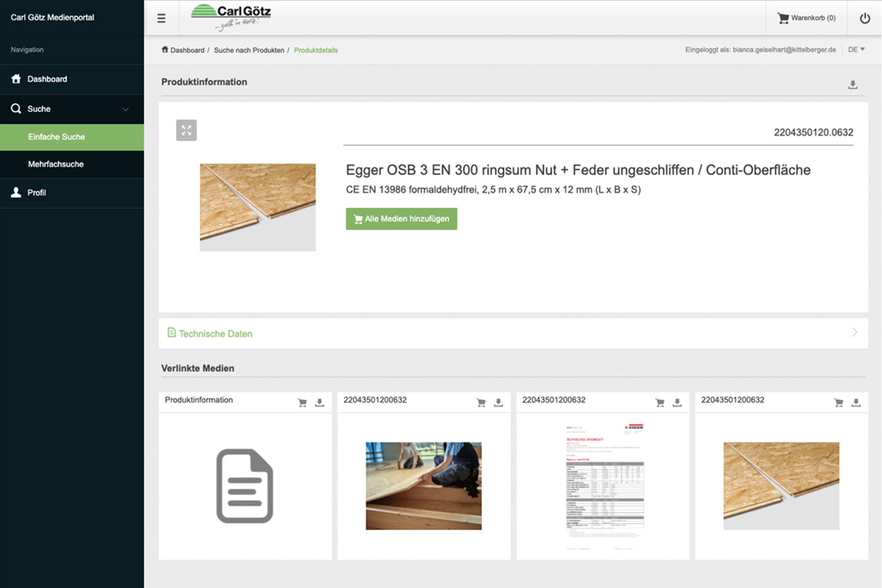Image resolution: width=882 pixels, height=588 pixels.
Task: Add installation photo card to cart
Action: pos(481,402)
